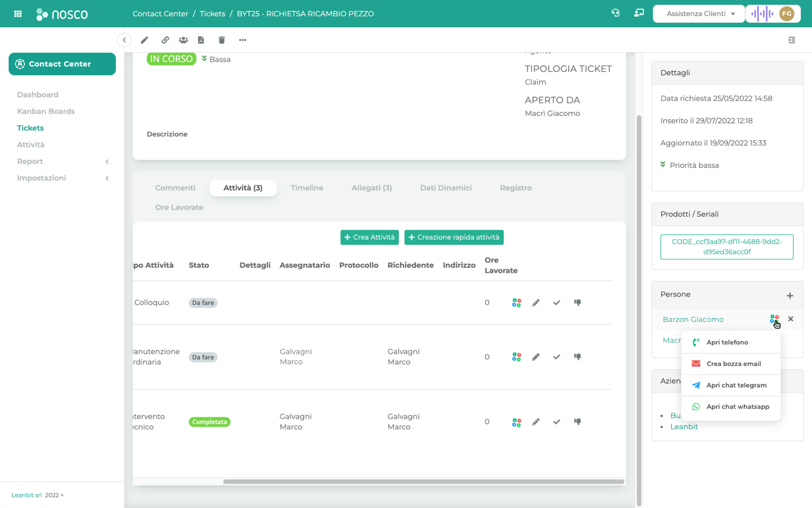This screenshot has width=812, height=508.
Task: Delete ticket using the trash icon
Action: pos(222,40)
